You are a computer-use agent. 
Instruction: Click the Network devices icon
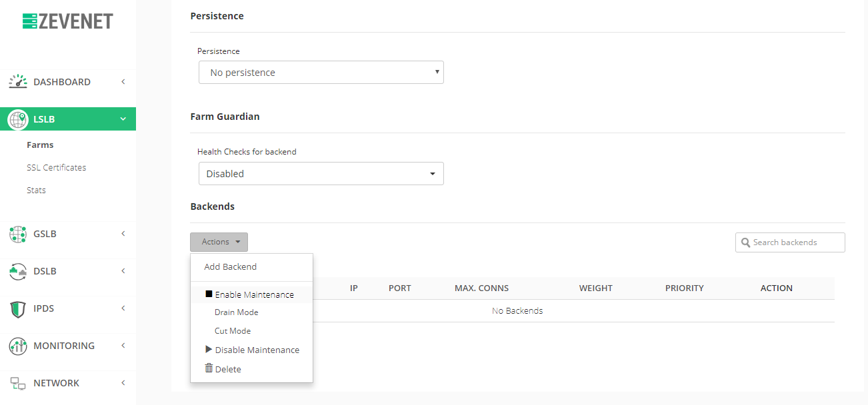18,383
